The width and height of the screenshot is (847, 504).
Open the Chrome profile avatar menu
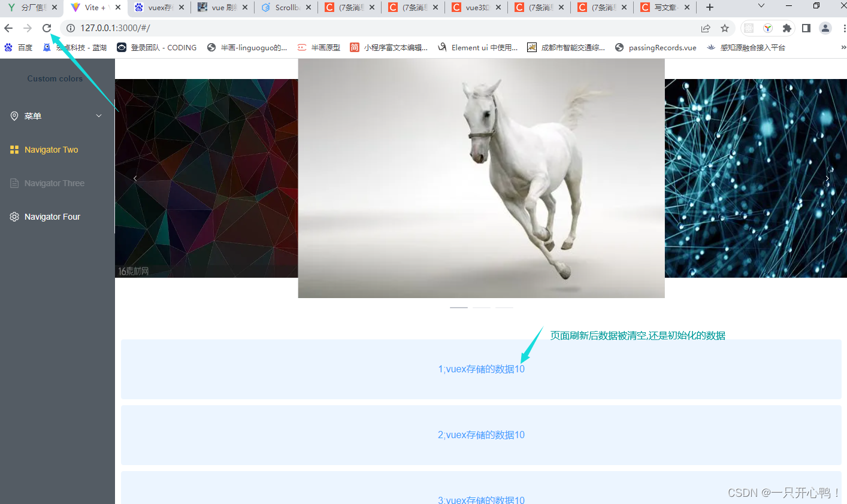coord(825,28)
